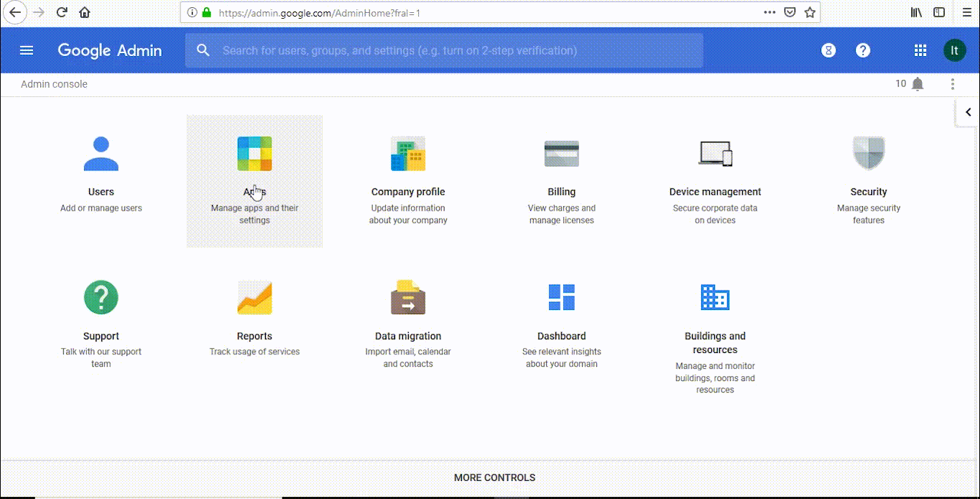Open the Dashboard tiles icon

click(562, 298)
